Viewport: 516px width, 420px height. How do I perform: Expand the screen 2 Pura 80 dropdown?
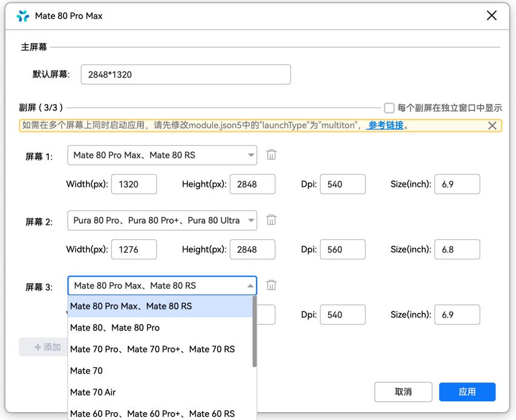(162, 221)
